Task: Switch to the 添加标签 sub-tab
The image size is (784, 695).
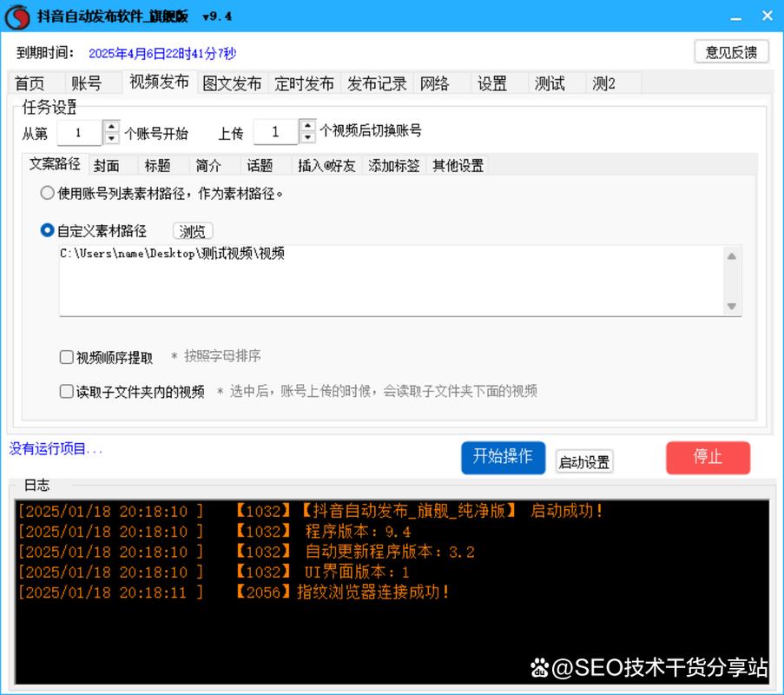Action: 394,166
